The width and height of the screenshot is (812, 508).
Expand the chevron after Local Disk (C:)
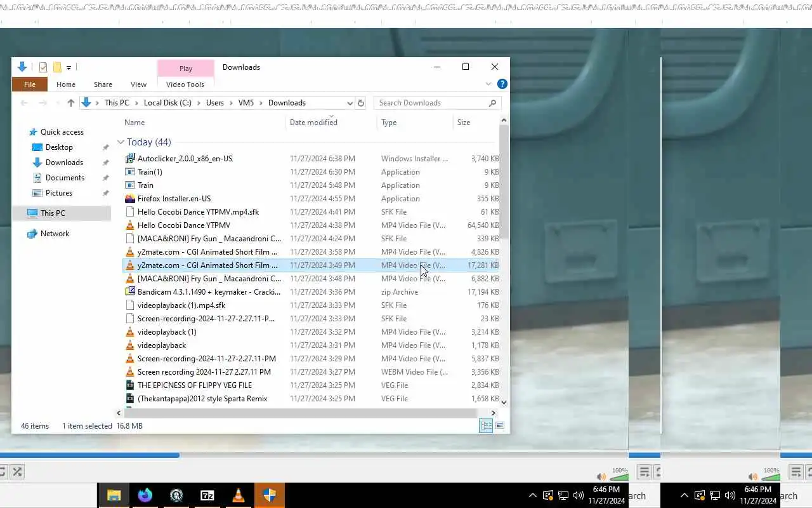199,103
